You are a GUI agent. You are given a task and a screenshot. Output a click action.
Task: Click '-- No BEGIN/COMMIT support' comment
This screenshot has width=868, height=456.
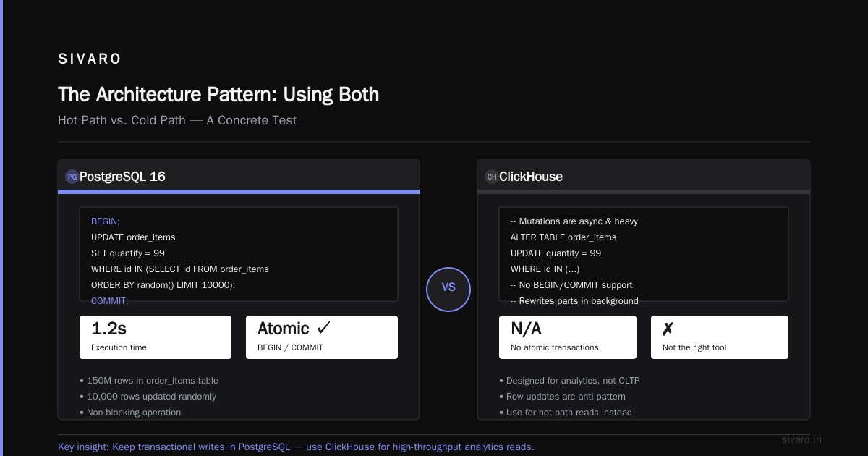(571, 284)
